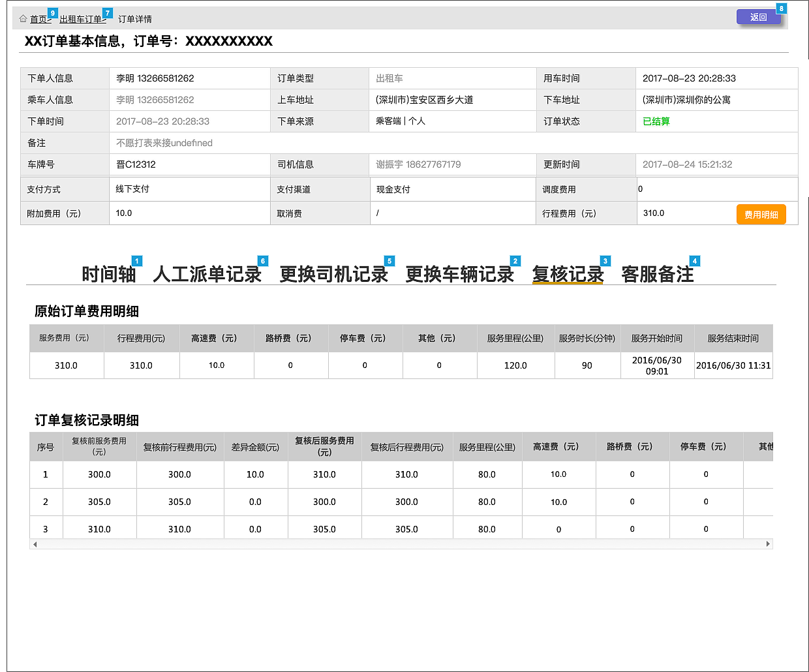
Task: Open the 费用明细 orange button
Action: (x=761, y=215)
